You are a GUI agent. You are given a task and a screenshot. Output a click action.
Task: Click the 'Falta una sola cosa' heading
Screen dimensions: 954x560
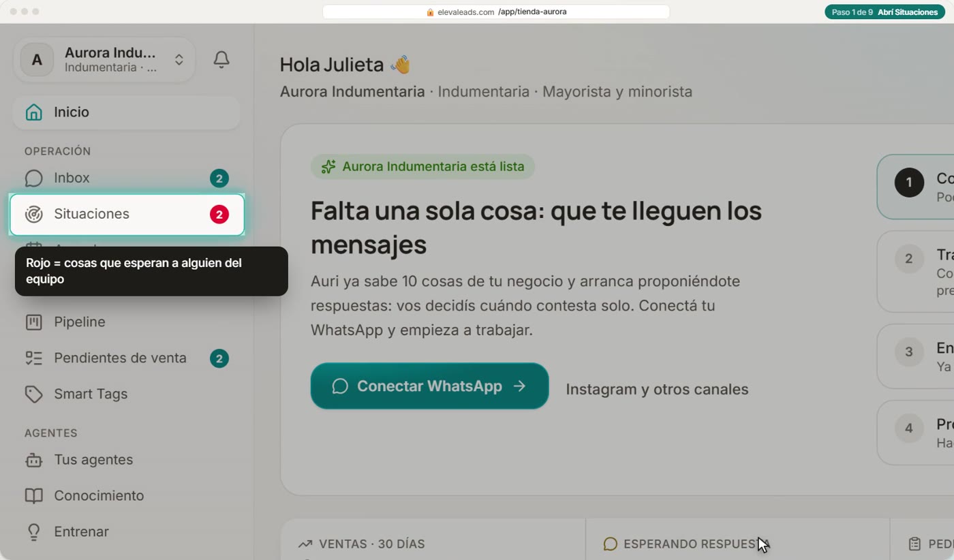coord(536,228)
